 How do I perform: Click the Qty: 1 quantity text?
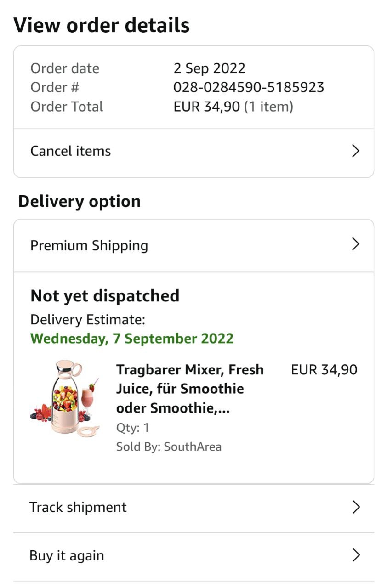pyautogui.click(x=133, y=428)
